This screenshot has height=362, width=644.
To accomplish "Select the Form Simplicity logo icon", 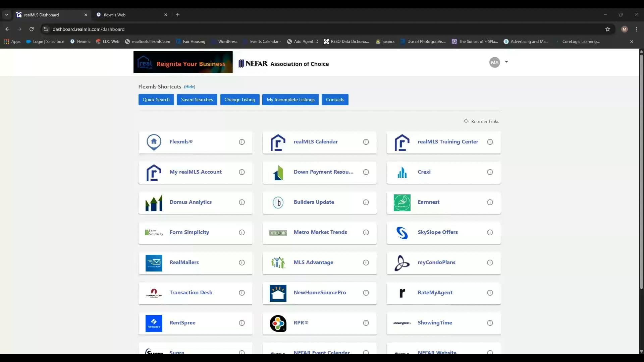I will tap(154, 232).
